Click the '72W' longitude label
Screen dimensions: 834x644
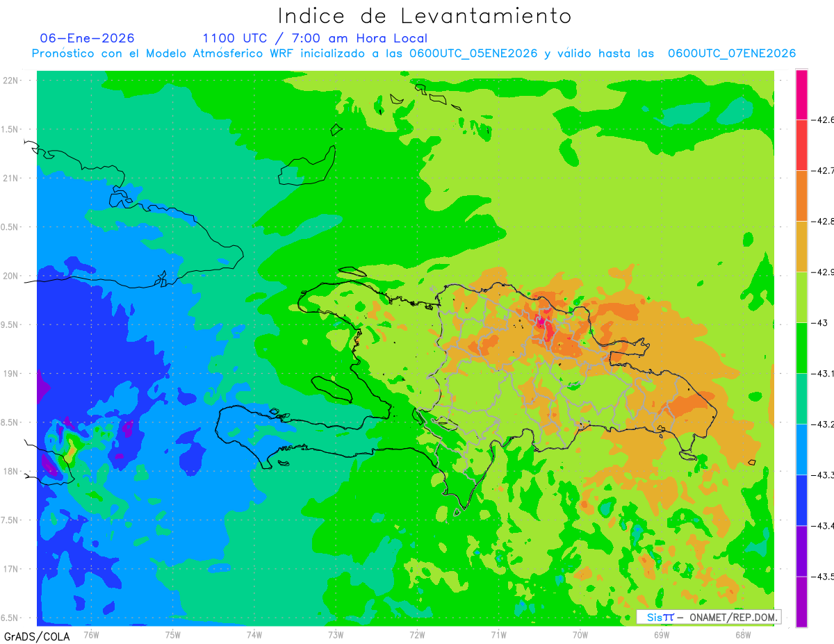[x=417, y=634]
